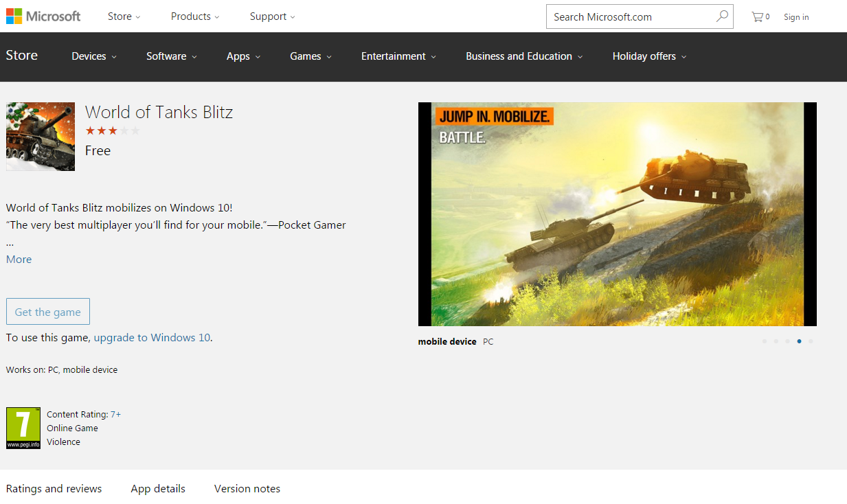Click the Store heading in dark bar

click(22, 56)
